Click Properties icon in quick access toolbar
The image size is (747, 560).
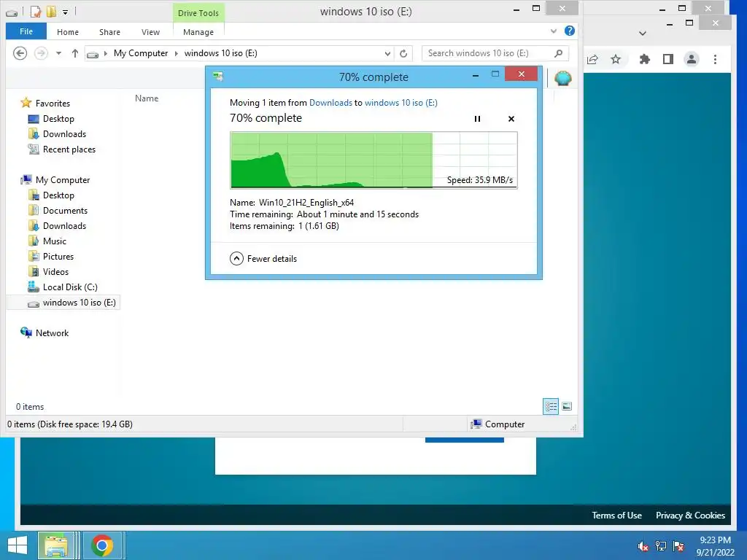[x=35, y=11]
